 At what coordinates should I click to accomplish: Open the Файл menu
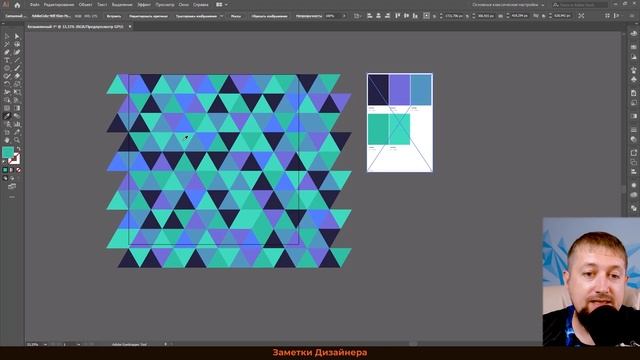point(35,5)
